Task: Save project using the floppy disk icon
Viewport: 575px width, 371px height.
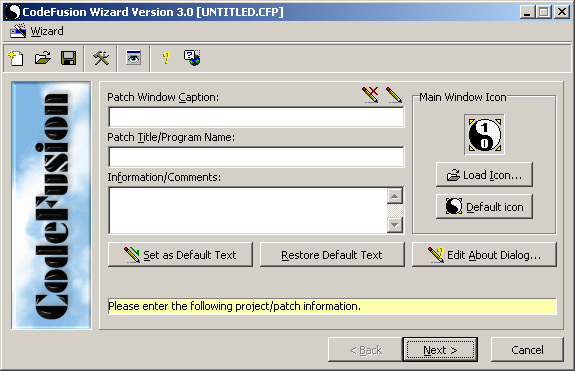Action: tap(69, 58)
